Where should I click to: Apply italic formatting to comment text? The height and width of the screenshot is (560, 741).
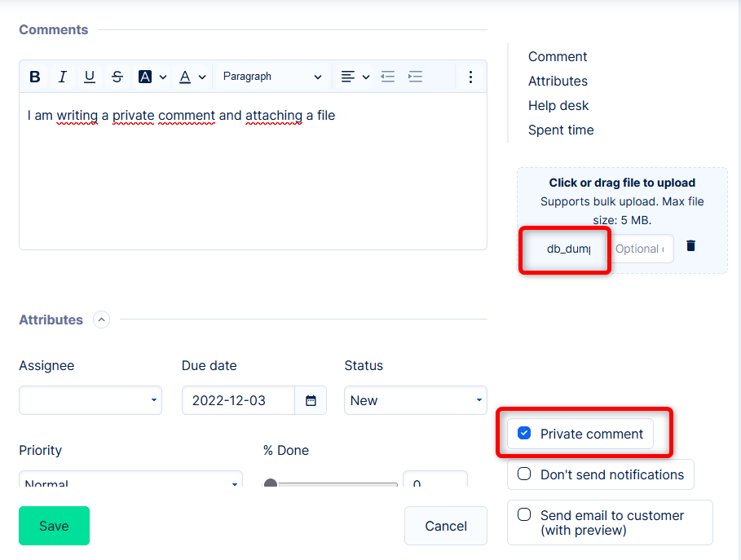(62, 77)
